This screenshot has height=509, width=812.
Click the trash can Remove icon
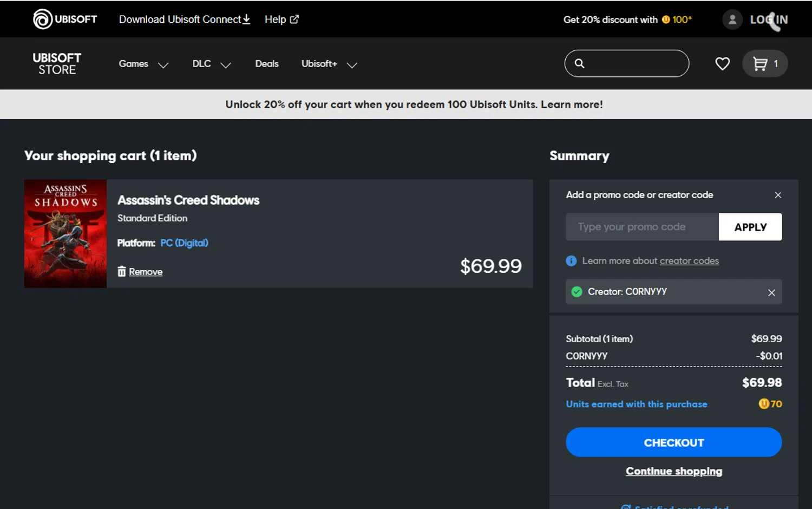click(122, 271)
